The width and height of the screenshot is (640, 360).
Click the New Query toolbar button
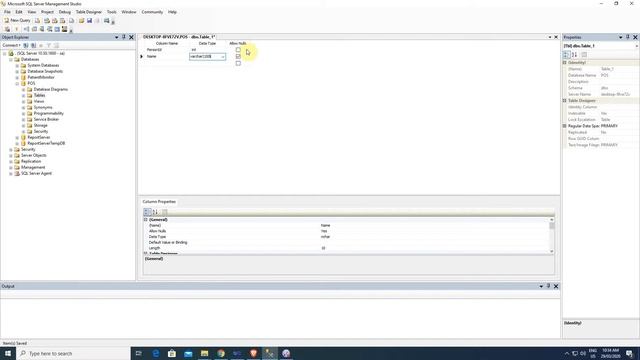pos(17,20)
